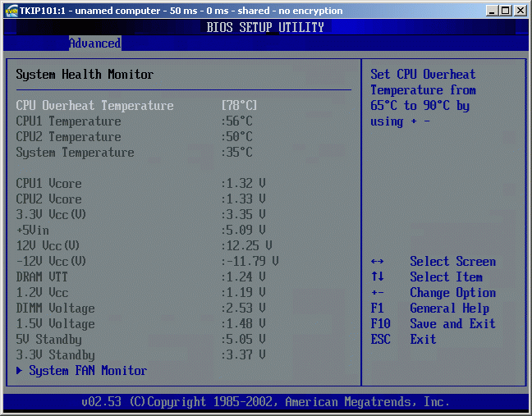Click the F1 key hint
The height and width of the screenshot is (416, 532).
tap(378, 309)
